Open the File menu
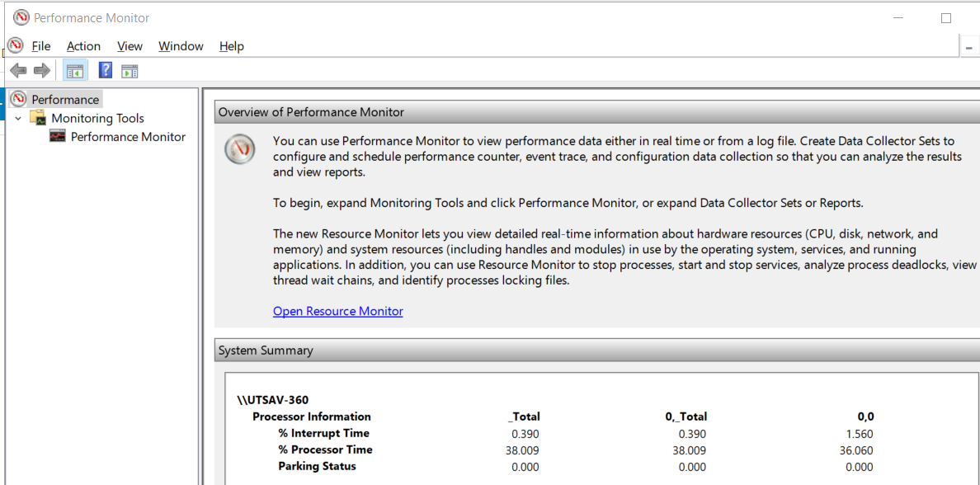This screenshot has width=980, height=485. [x=40, y=46]
